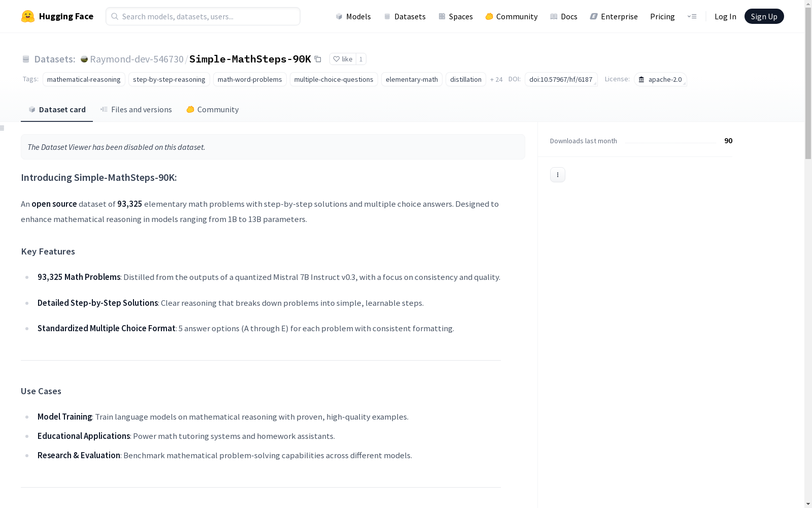Viewport: 812px width, 508px height.
Task: Toggle the table of contents sidebar icon
Action: tap(3, 128)
